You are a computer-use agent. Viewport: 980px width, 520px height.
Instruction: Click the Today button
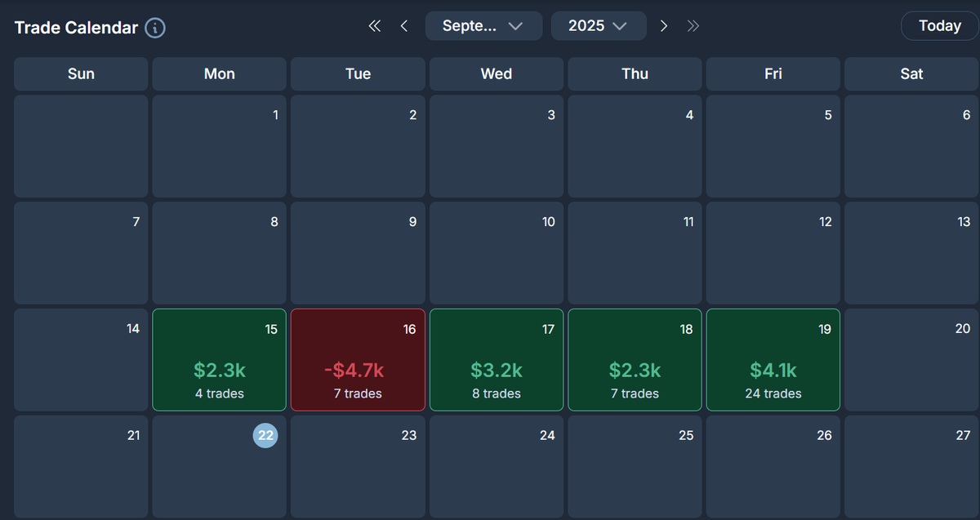point(940,26)
